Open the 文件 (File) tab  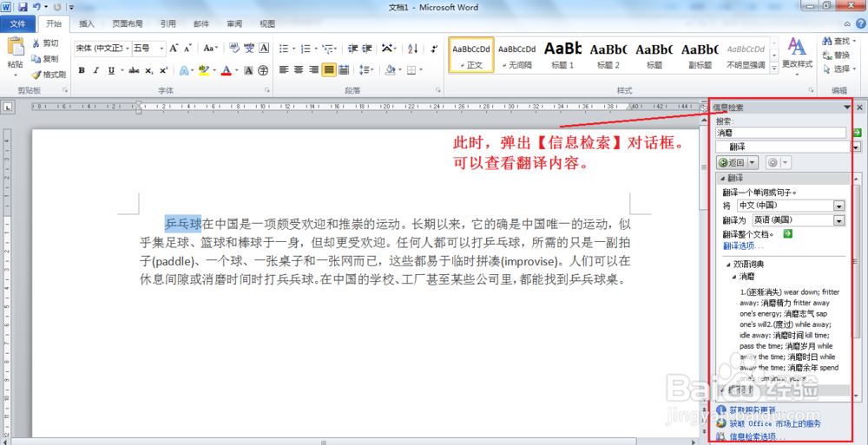click(x=17, y=23)
